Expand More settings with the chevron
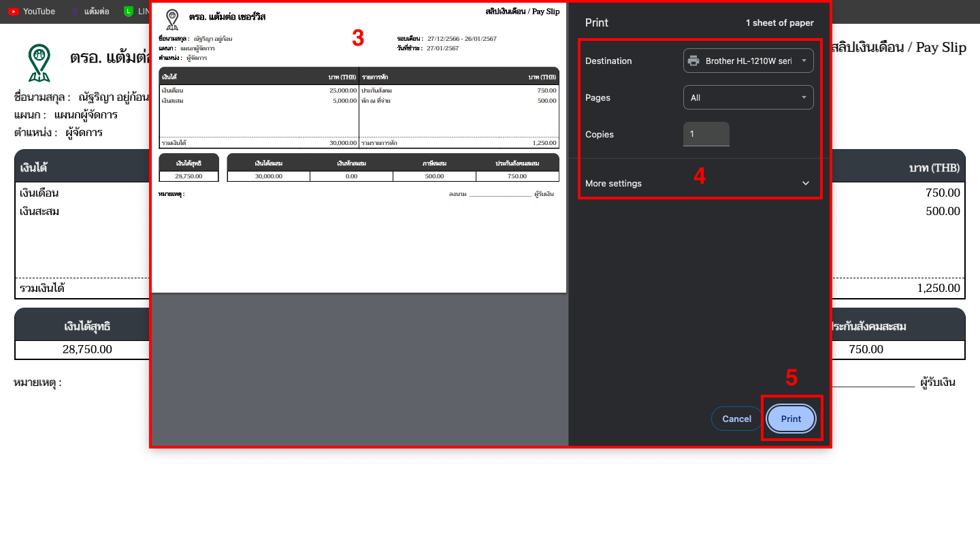The image size is (980, 554). pos(806,183)
